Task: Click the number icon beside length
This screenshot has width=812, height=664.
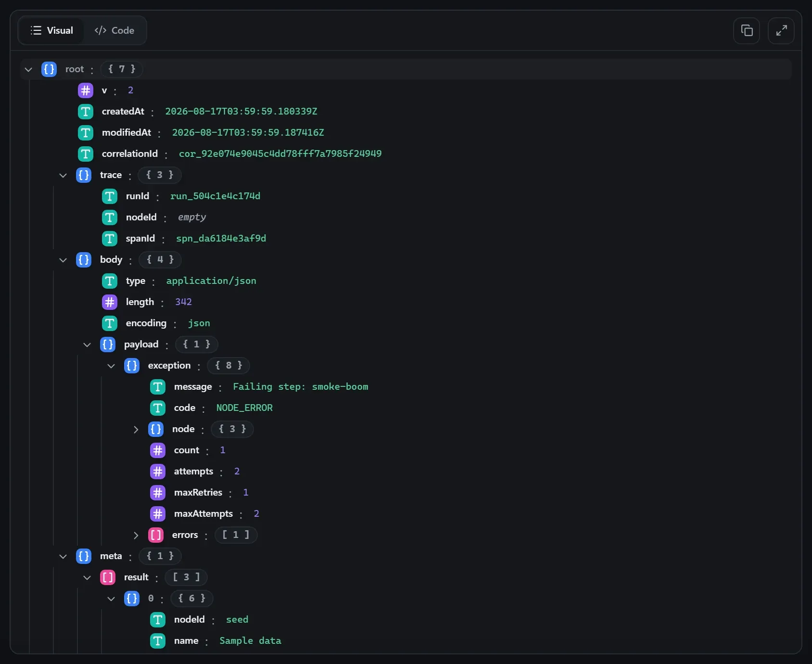Action: click(x=110, y=302)
